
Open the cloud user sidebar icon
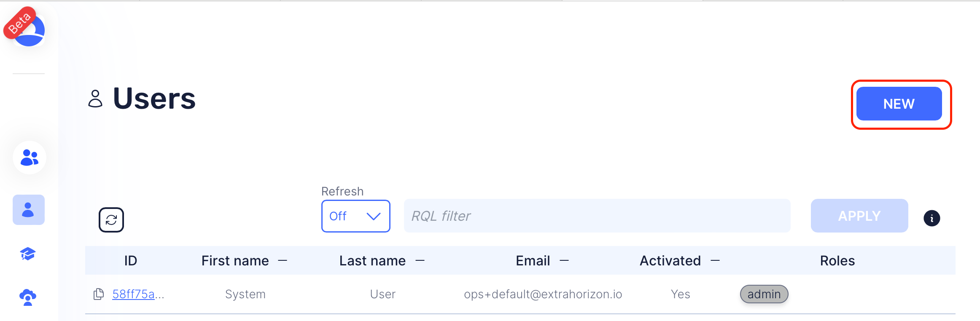tap(28, 297)
